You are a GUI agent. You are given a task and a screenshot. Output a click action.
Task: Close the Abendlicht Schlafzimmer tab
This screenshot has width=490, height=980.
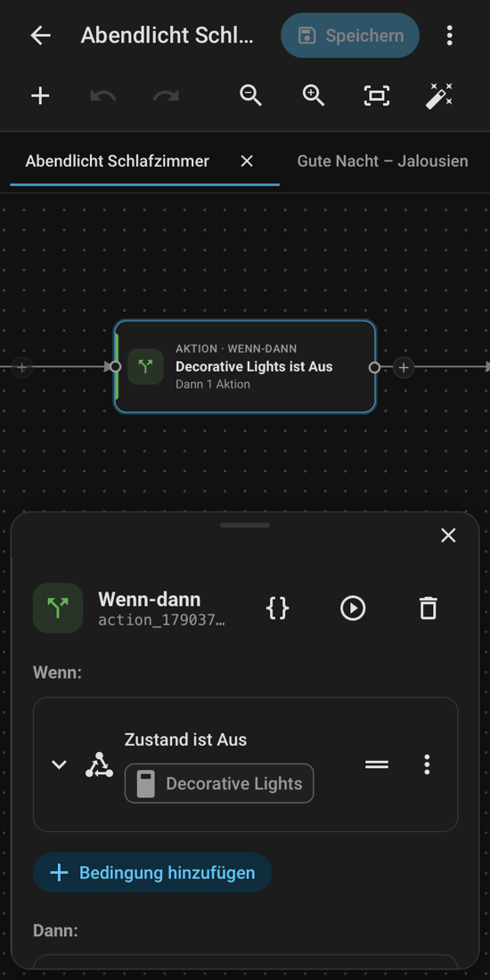point(247,161)
